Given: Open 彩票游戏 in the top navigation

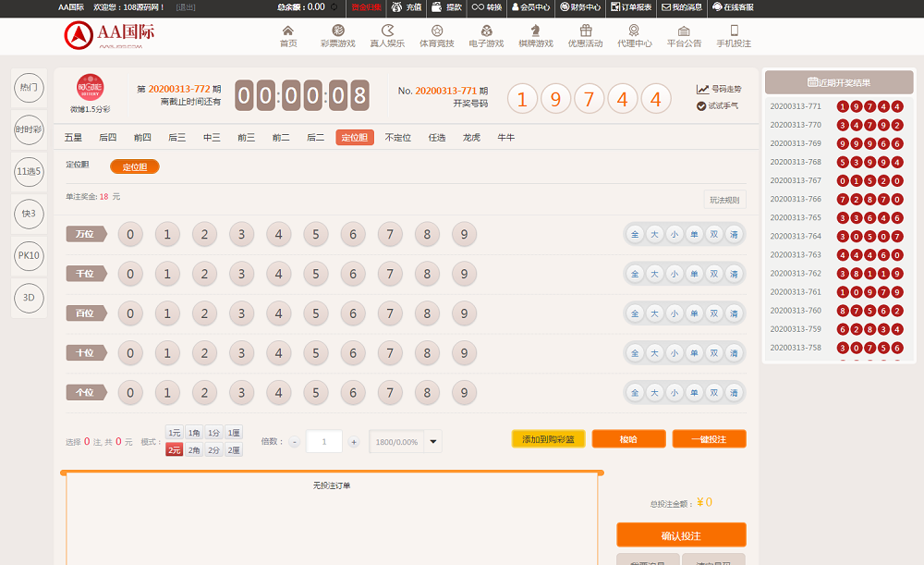Looking at the screenshot, I should (x=337, y=36).
